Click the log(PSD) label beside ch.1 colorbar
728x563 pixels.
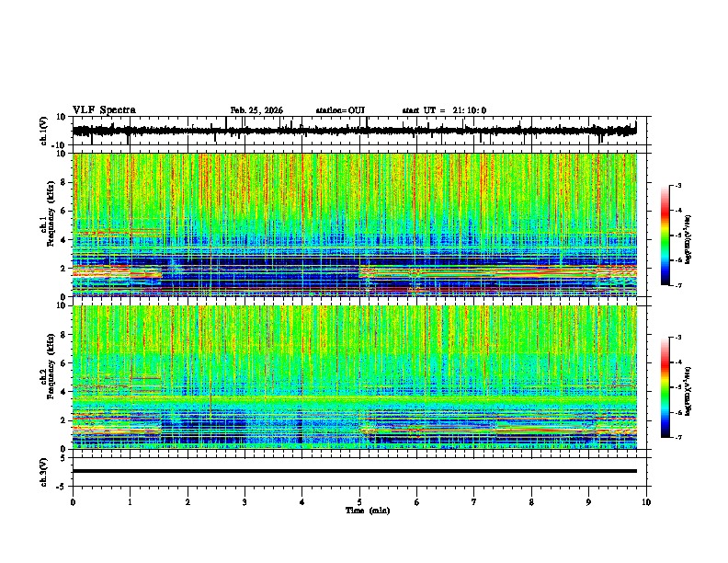click(688, 239)
